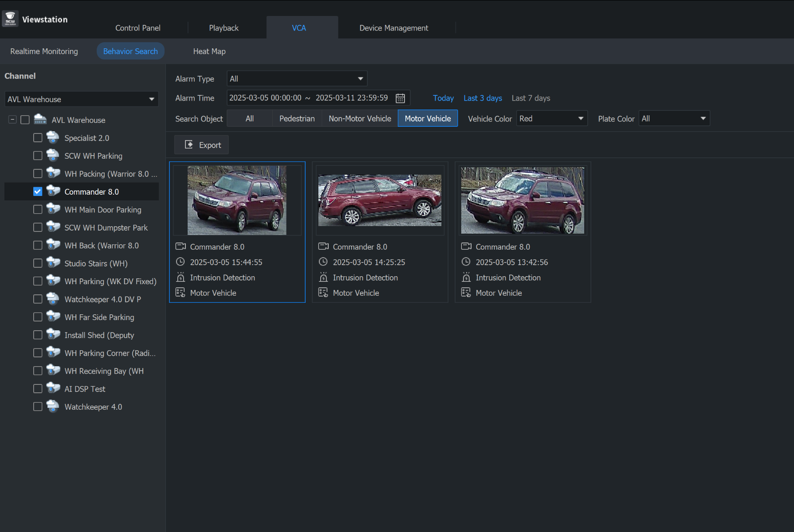Click the WH Main Door Parking camera icon
Screen dimensions: 794x532
tap(53, 209)
